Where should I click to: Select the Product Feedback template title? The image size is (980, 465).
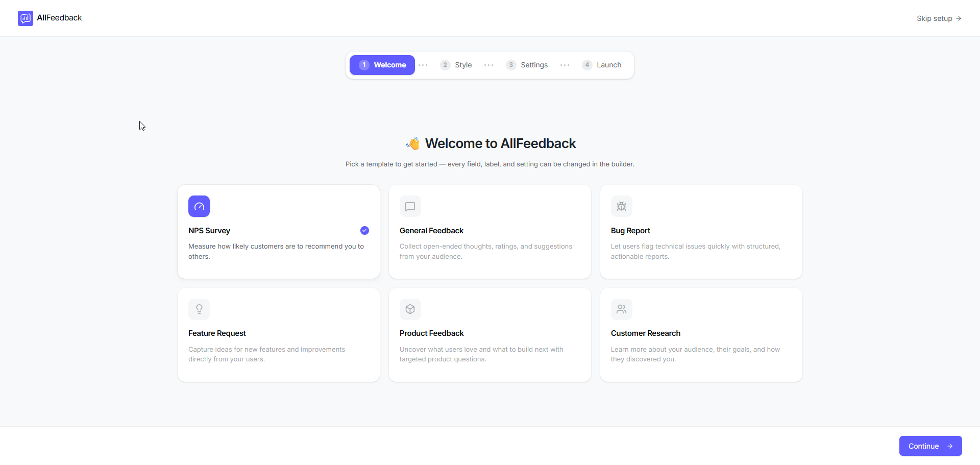click(432, 333)
